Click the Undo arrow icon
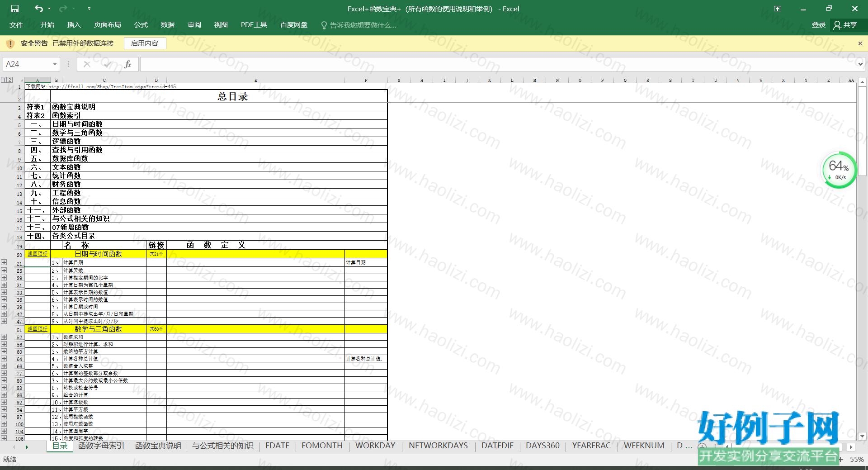Screen dimensions: 868x470 click(x=39, y=9)
